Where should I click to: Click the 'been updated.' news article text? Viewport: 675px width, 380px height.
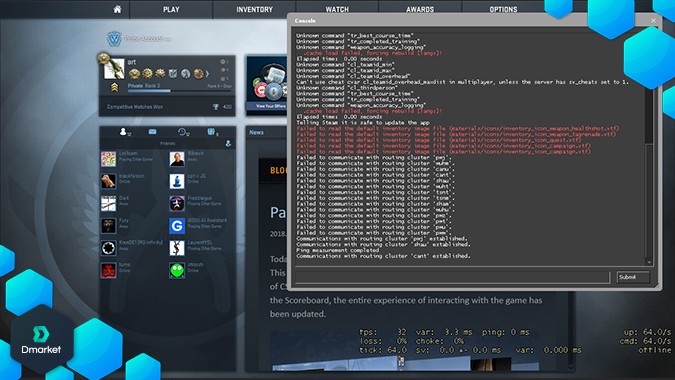[x=297, y=314]
